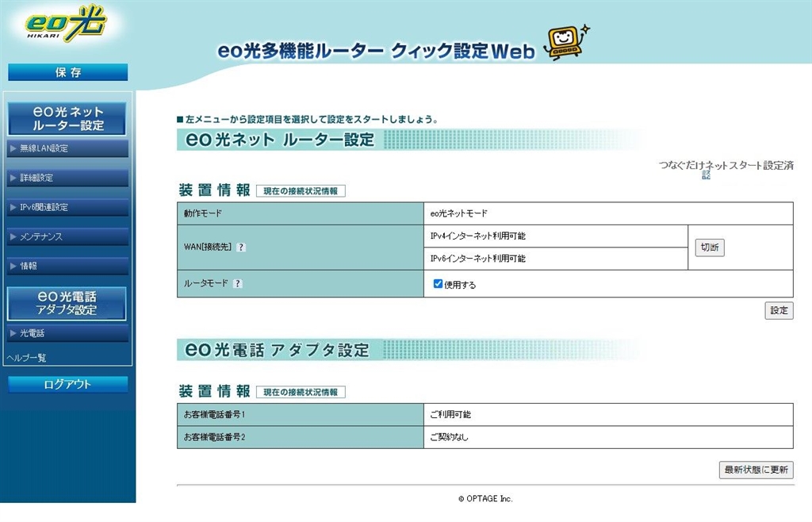Click IPv4インターネット利用可能 text
The width and height of the screenshot is (812, 522).
477,236
